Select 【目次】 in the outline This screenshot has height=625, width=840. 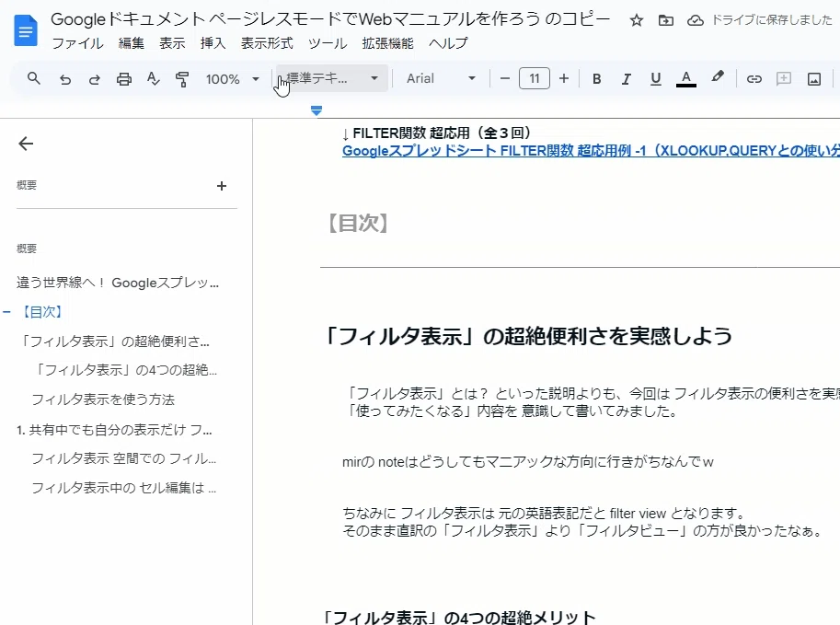tap(41, 311)
